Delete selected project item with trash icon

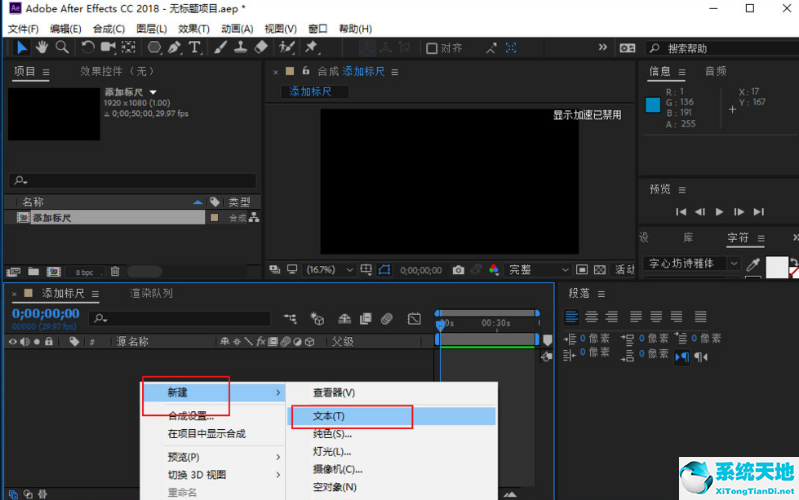[x=115, y=272]
